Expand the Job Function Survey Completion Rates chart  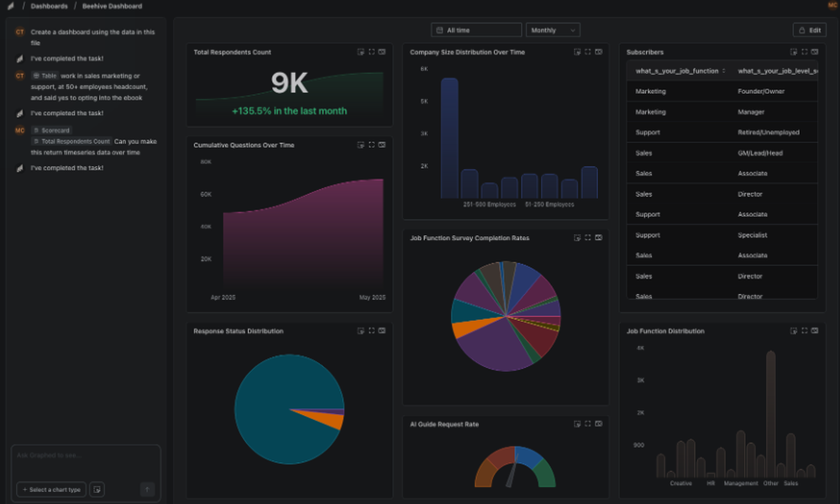pyautogui.click(x=586, y=238)
